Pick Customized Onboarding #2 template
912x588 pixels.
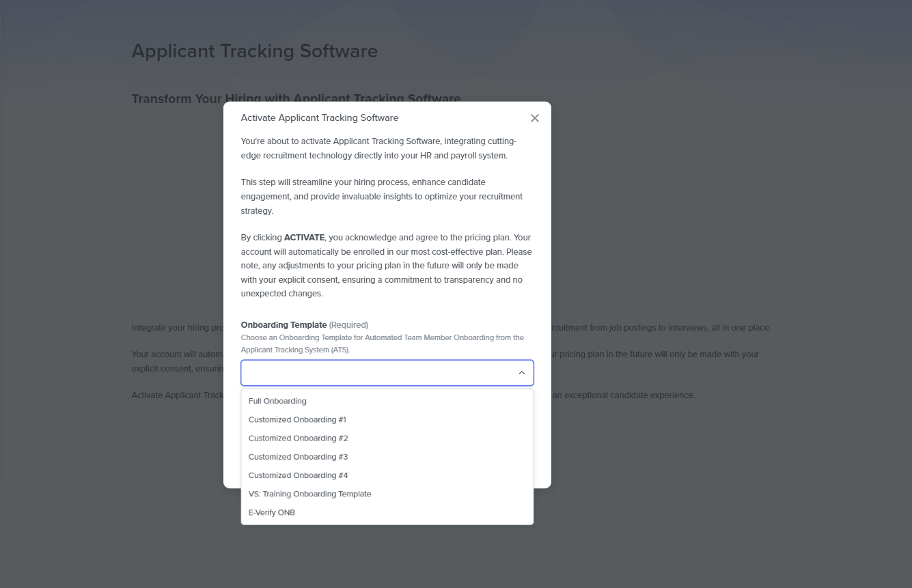tap(298, 438)
